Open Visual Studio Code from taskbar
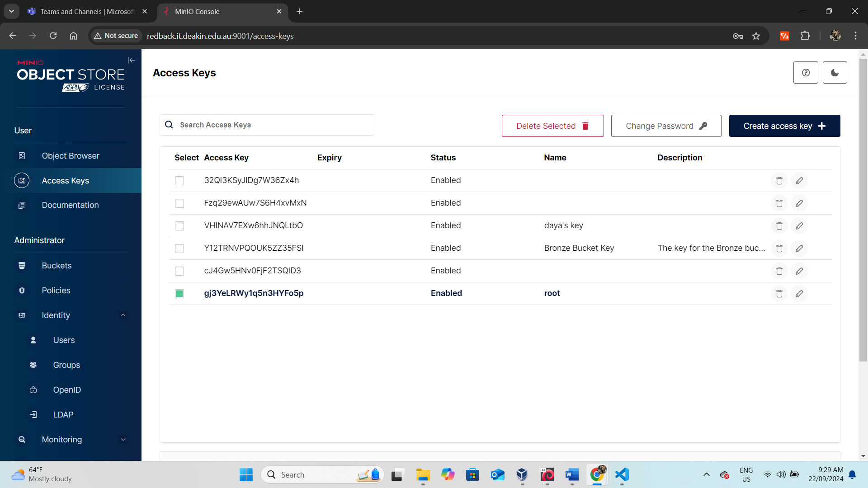868x488 pixels. click(x=622, y=474)
